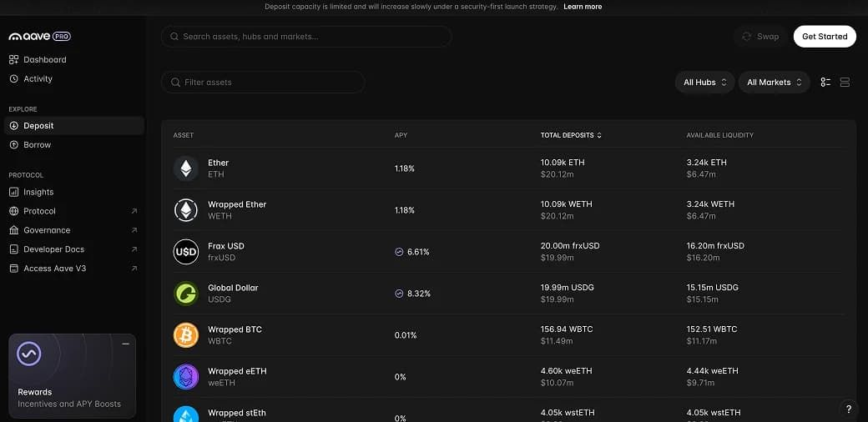This screenshot has width=868, height=422.
Task: Sort by Total Deposits column
Action: coord(571,135)
